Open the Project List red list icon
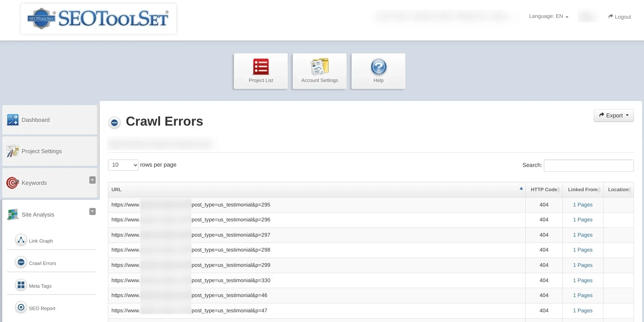Screen dimensions: 644x322 coord(261,67)
